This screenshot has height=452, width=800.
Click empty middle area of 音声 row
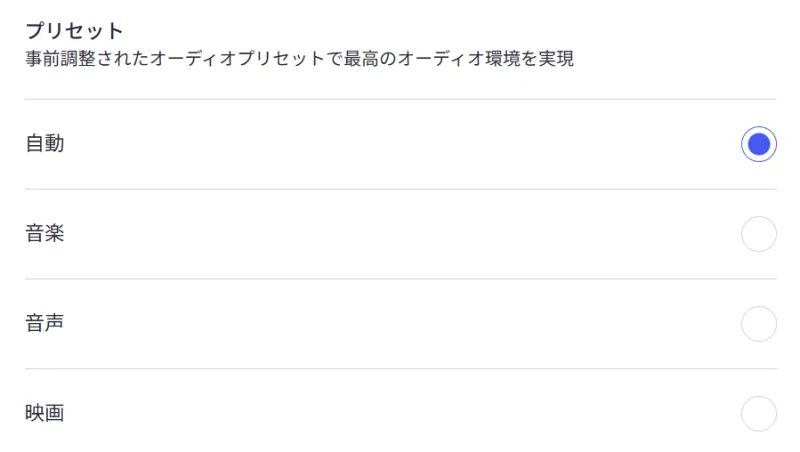tap(400, 324)
